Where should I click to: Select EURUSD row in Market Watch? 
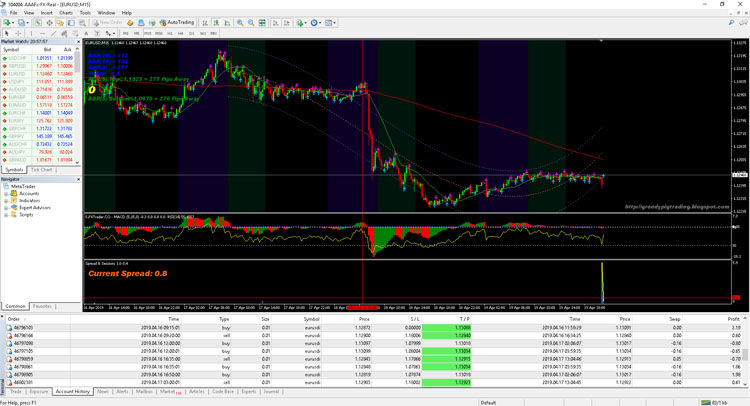(x=18, y=73)
